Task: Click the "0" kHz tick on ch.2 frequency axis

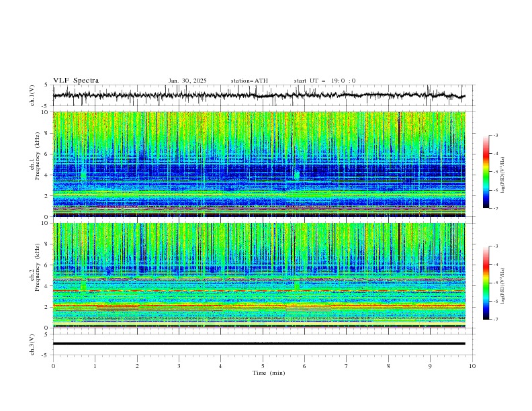Action: pyautogui.click(x=48, y=328)
